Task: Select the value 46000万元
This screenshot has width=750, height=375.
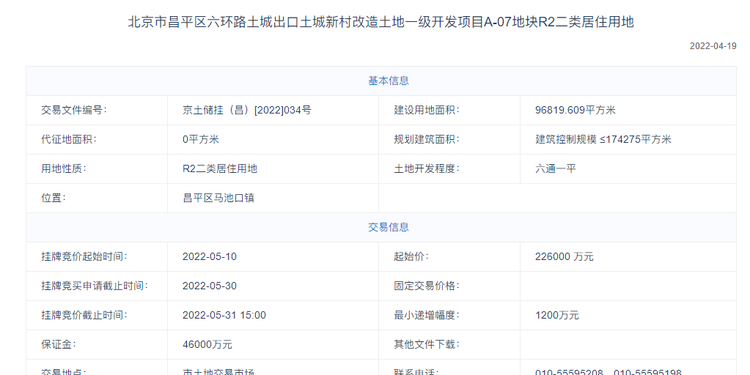Action: [207, 344]
